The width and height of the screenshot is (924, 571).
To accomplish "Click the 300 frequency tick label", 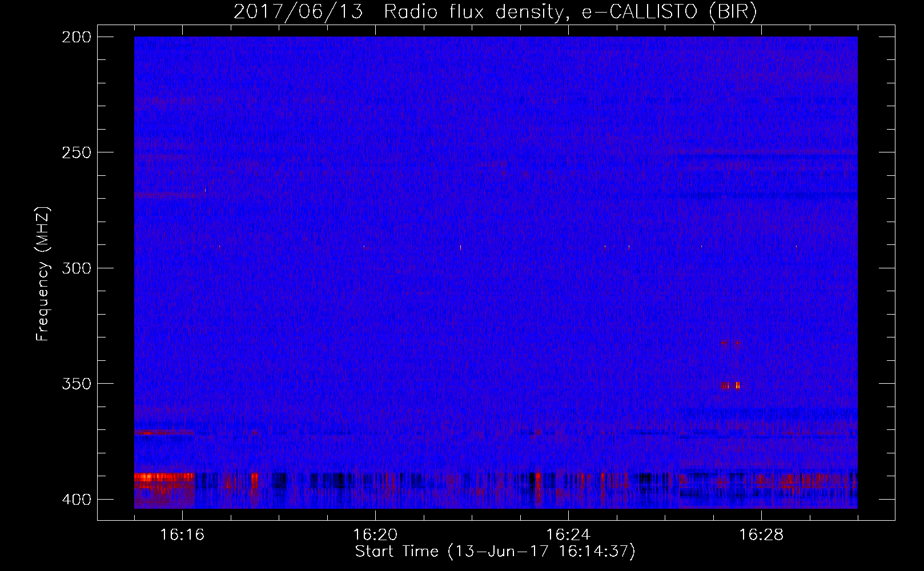I will 77,268.
